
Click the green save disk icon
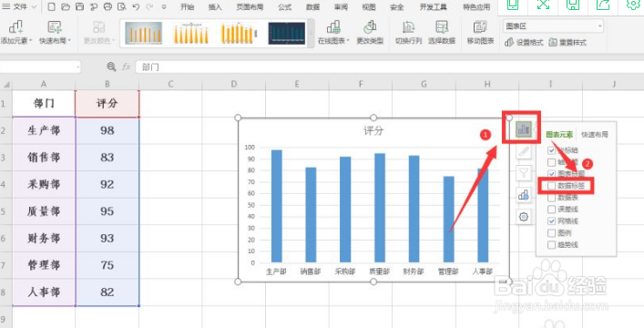pos(573,5)
